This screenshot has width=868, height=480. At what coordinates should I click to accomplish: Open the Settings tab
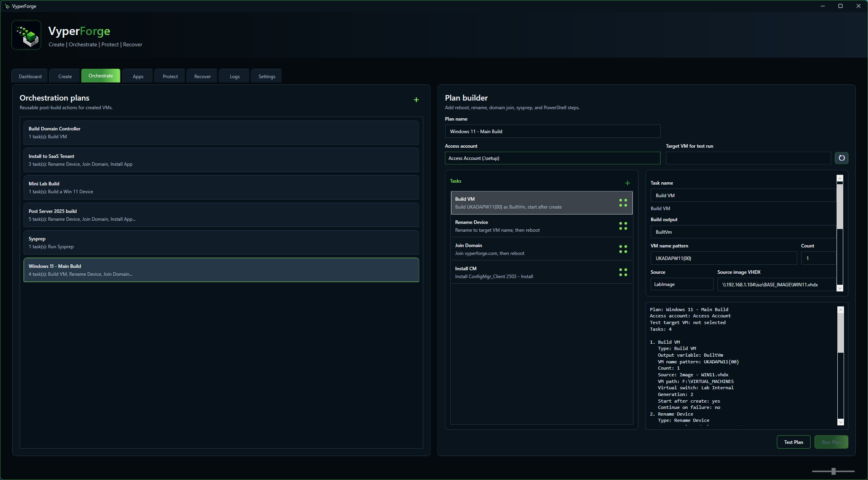[266, 76]
